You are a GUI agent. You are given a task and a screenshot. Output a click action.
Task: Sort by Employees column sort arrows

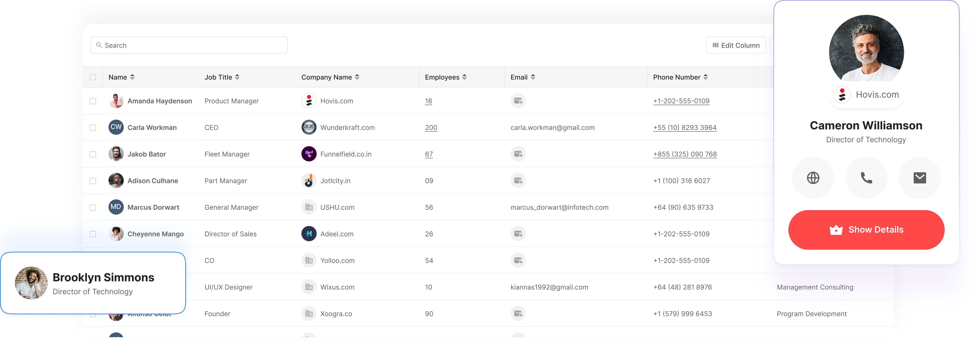[x=465, y=77]
